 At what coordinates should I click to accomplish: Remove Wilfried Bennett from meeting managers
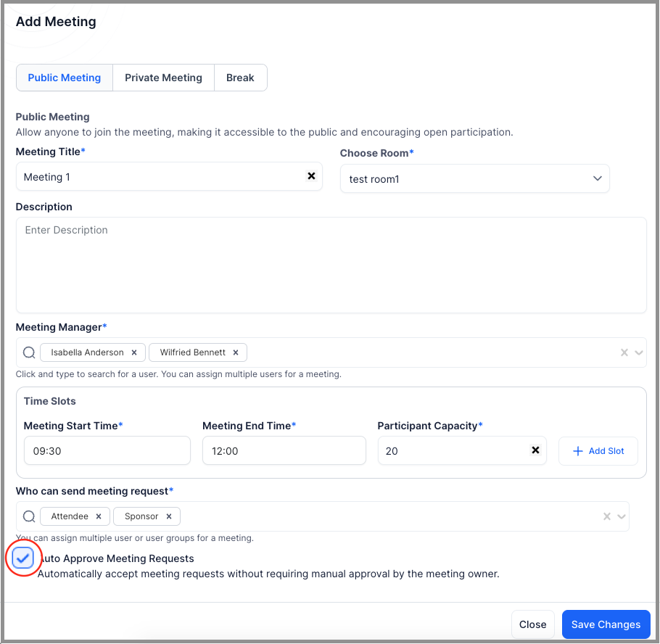[236, 352]
